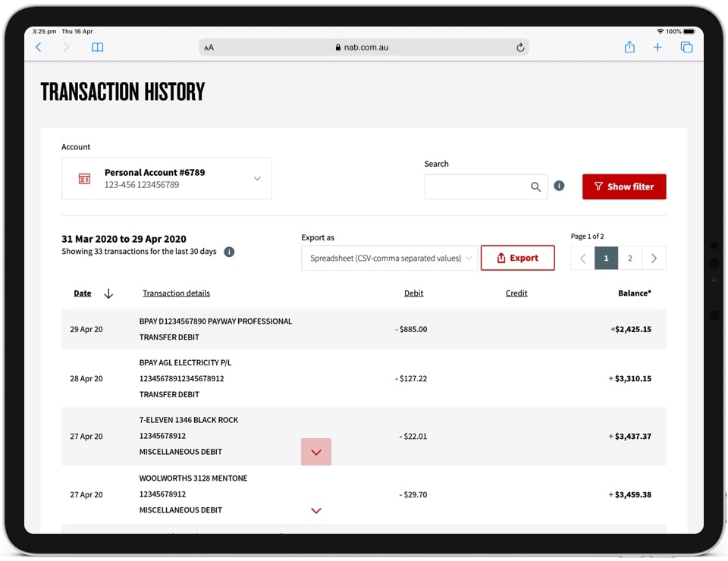
Task: Open the search magnifying glass icon
Action: point(535,186)
